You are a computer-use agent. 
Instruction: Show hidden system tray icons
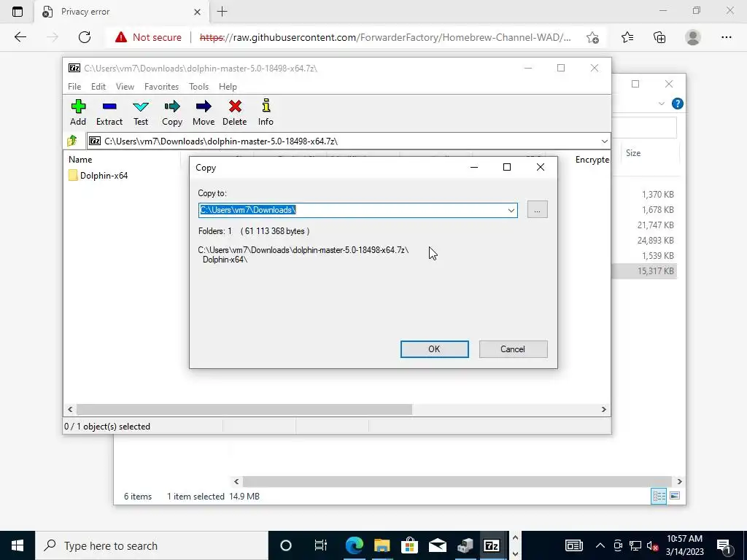click(600, 545)
